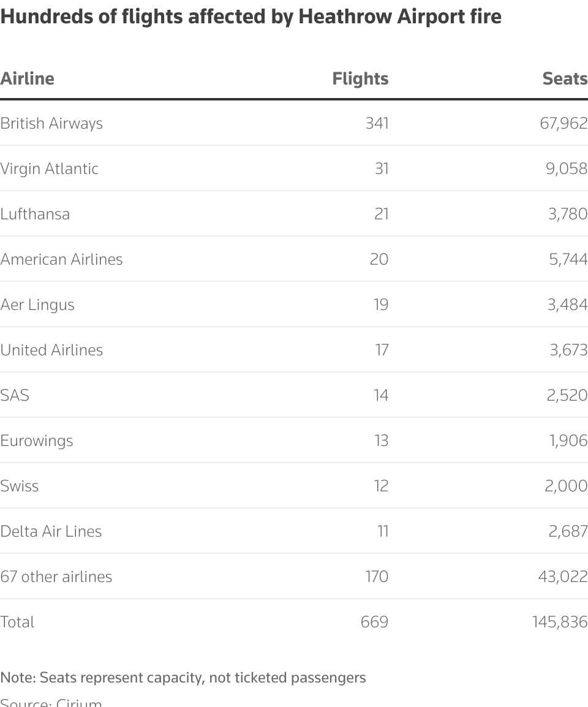Click the Airline column header
The width and height of the screenshot is (588, 707).
(x=28, y=78)
